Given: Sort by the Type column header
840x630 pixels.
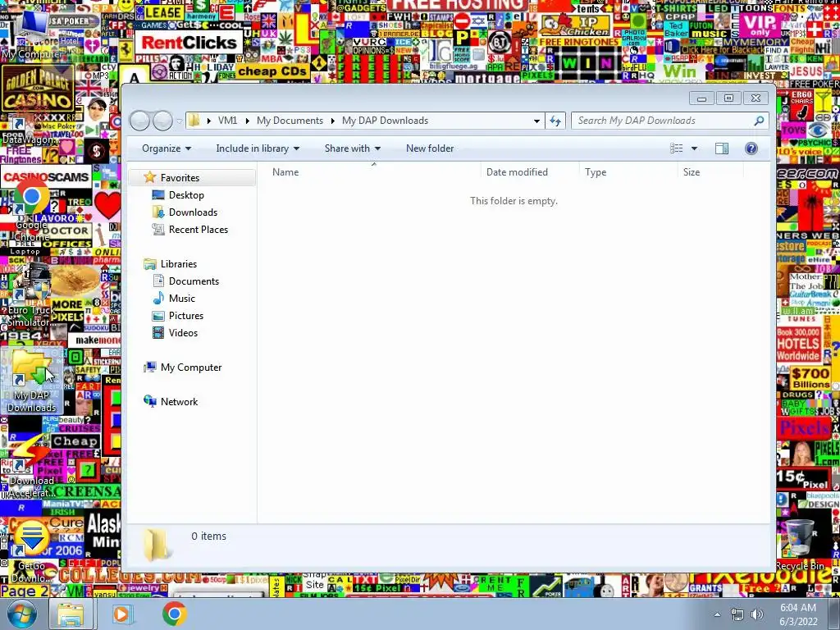Looking at the screenshot, I should (628, 172).
